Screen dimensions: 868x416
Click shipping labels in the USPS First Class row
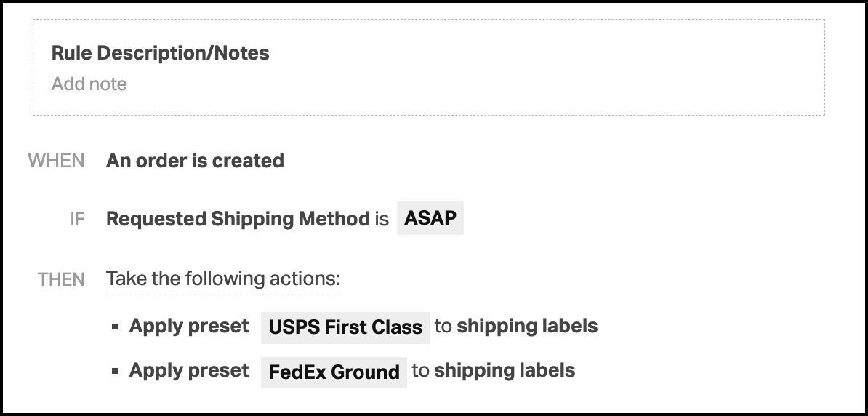[527, 327]
